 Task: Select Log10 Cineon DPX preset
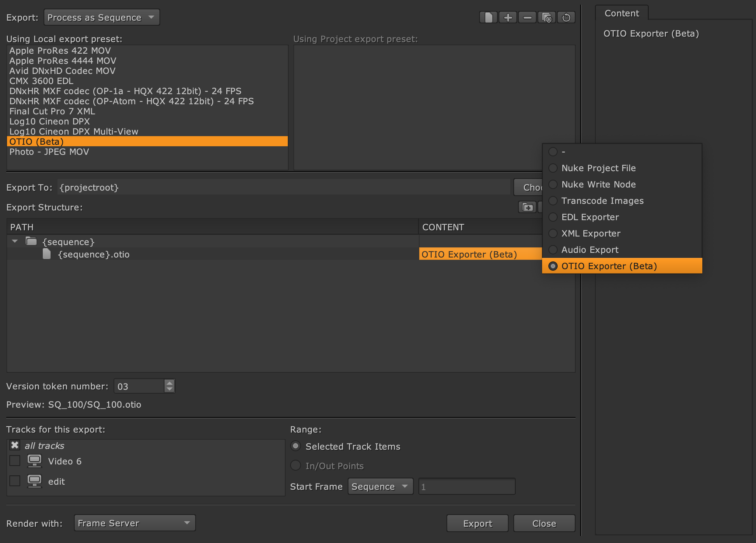(147, 121)
